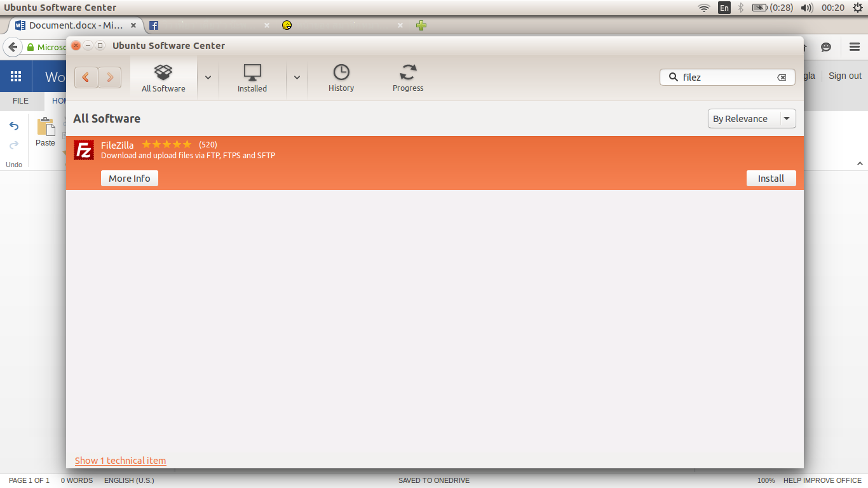Click Paste in Word ribbon
868x488 pixels.
[45, 133]
